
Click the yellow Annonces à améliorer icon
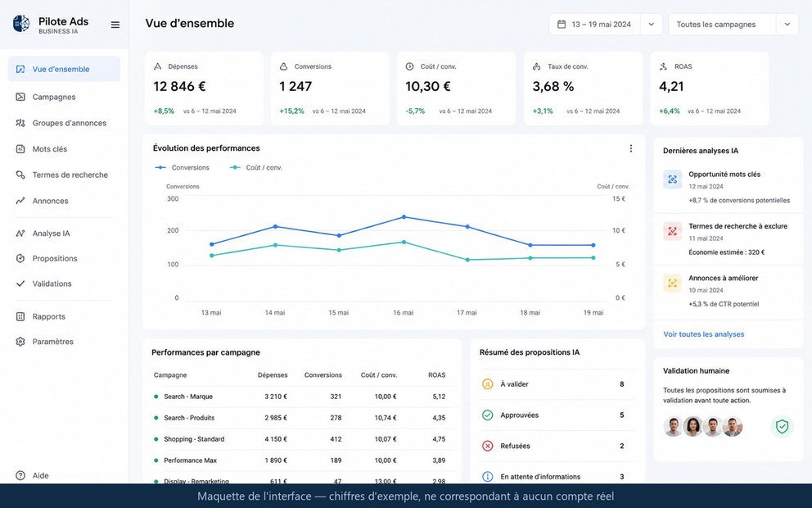pyautogui.click(x=672, y=283)
